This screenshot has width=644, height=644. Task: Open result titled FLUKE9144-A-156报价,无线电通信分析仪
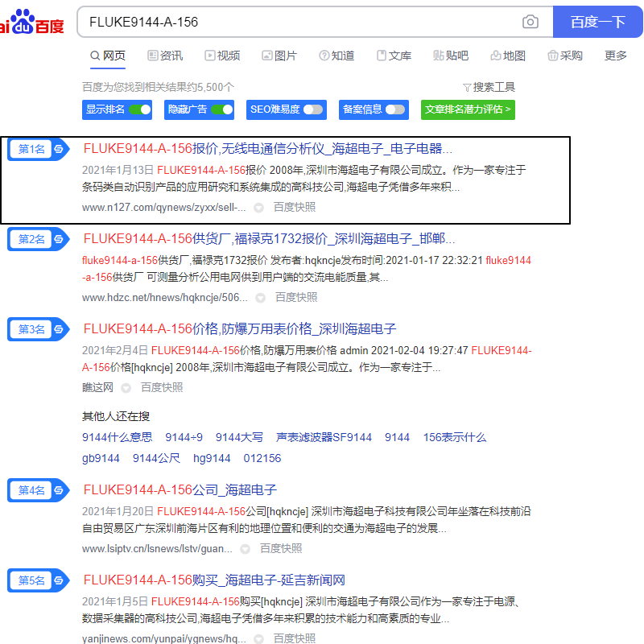(268, 149)
